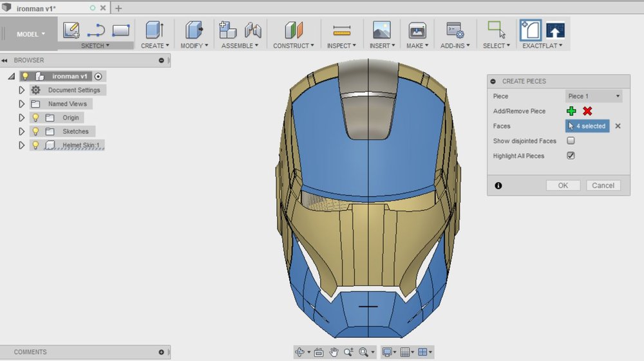
Task: Click the Construct plane icon
Action: pos(294,30)
